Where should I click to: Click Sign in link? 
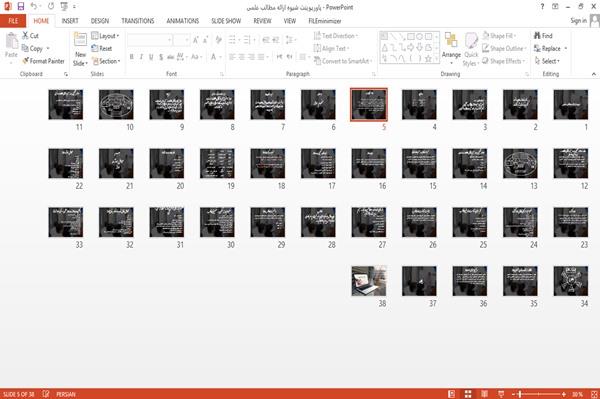tap(578, 21)
